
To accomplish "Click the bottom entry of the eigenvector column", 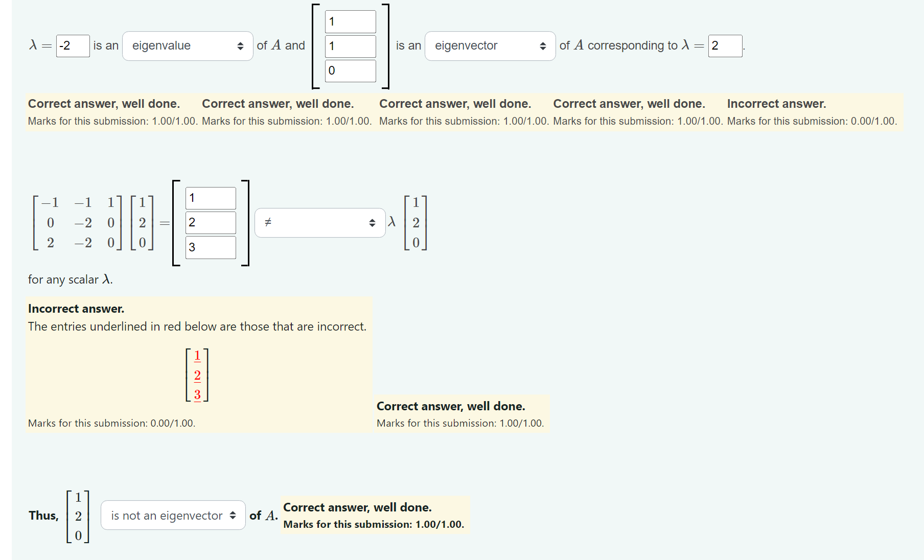I will click(x=350, y=71).
